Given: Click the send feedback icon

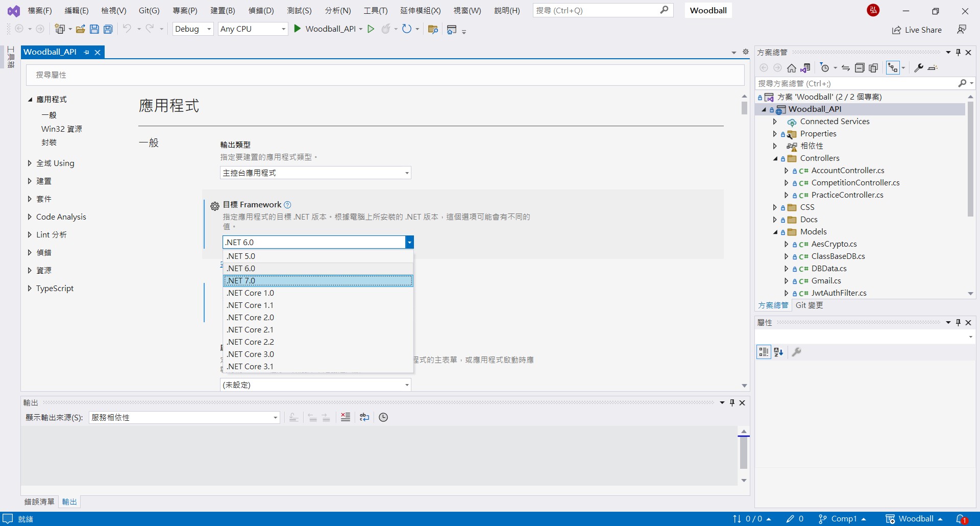Looking at the screenshot, I should pyautogui.click(x=962, y=29).
